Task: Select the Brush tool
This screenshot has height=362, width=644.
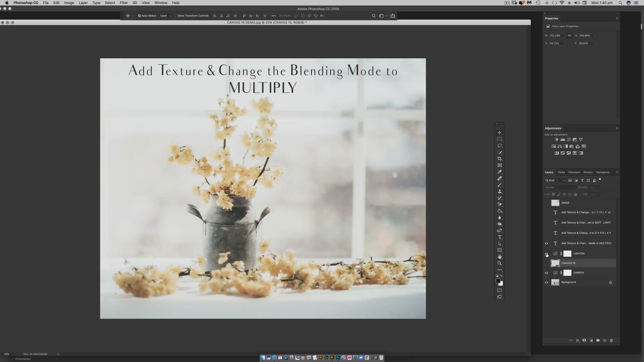Action: [500, 185]
